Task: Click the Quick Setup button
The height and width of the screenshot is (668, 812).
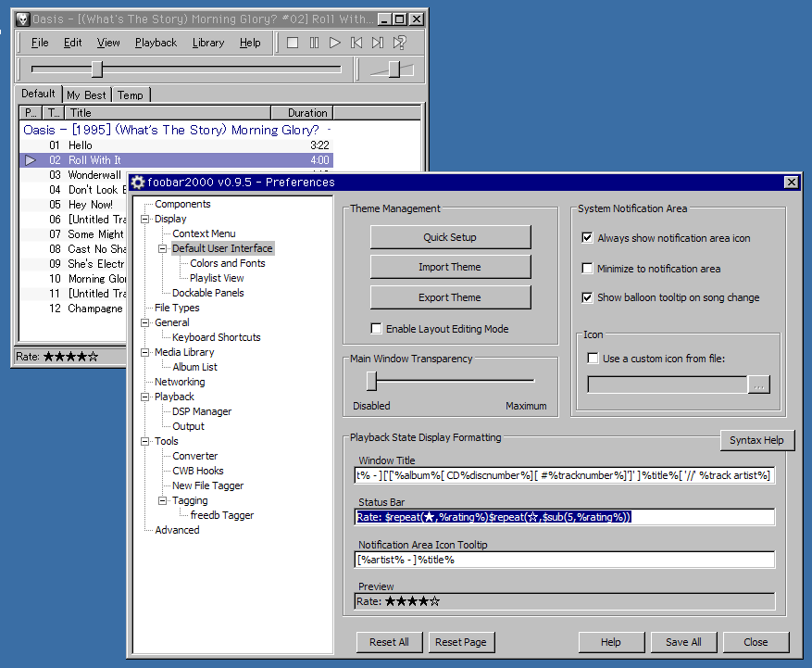Action: [450, 237]
